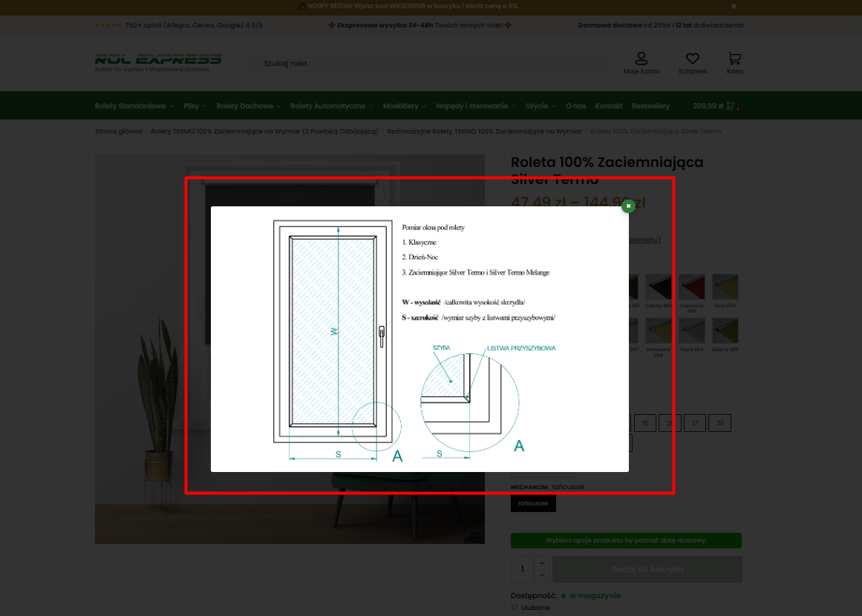This screenshot has height=616, width=862.
Task: Click the quantity input showing 1
Action: 522,569
